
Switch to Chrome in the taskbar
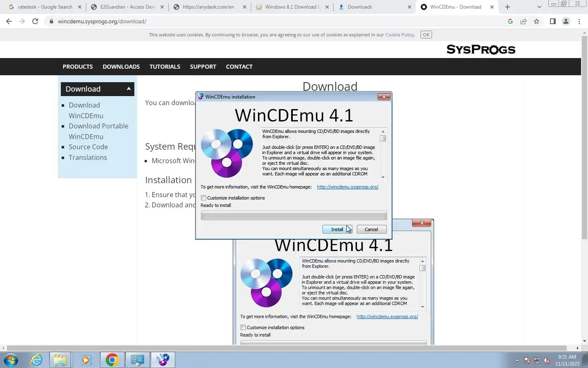click(x=112, y=360)
